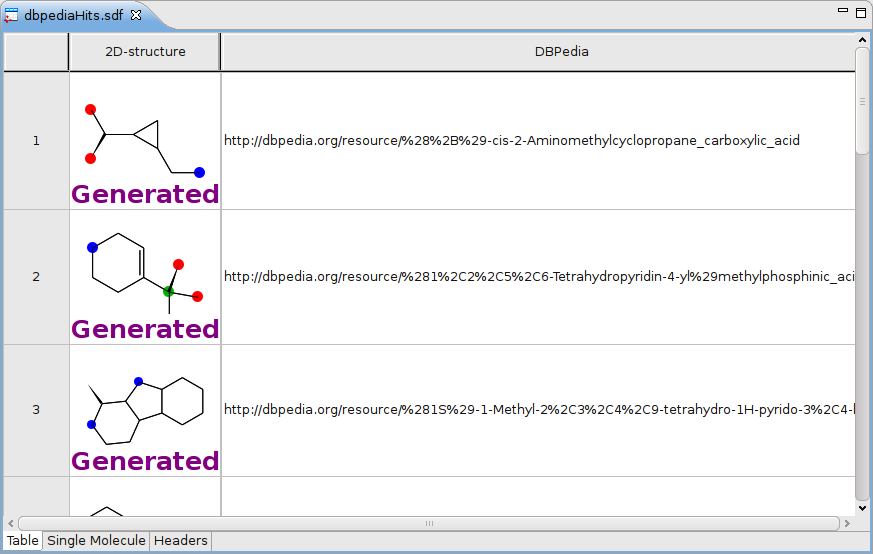This screenshot has width=873, height=554.
Task: Select row number 1 header
Action: [36, 141]
